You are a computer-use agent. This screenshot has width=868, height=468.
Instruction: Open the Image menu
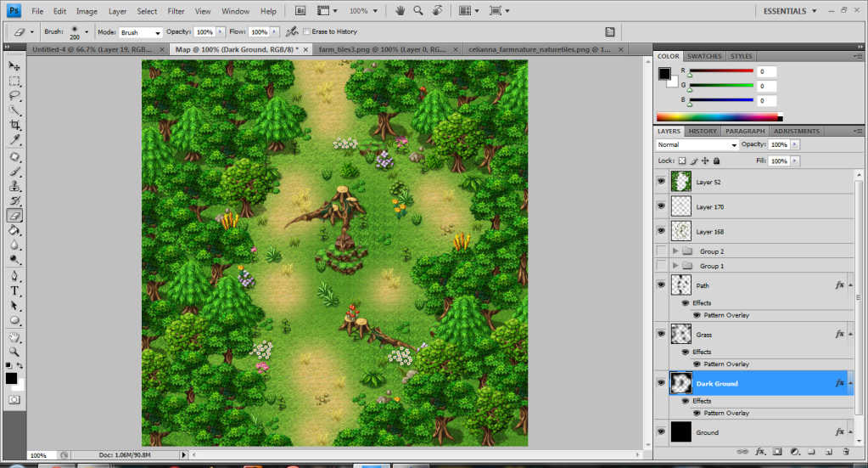click(x=87, y=11)
